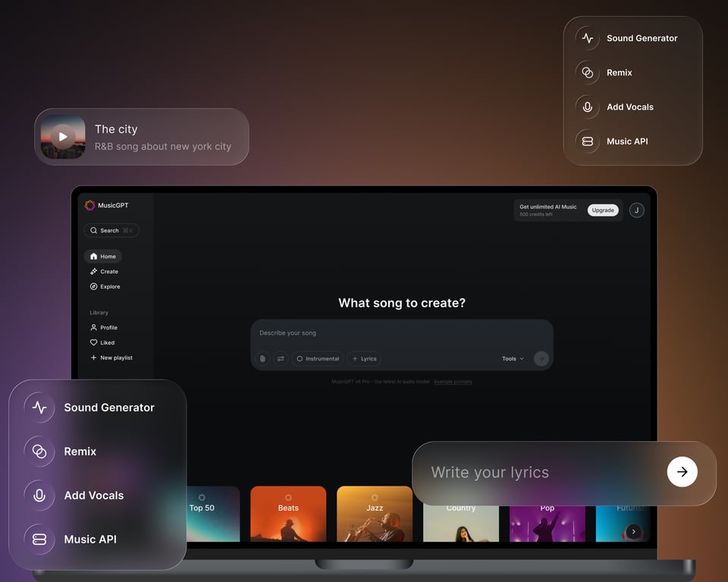This screenshot has width=728, height=582.
Task: Expand the Tools dropdown
Action: 512,358
